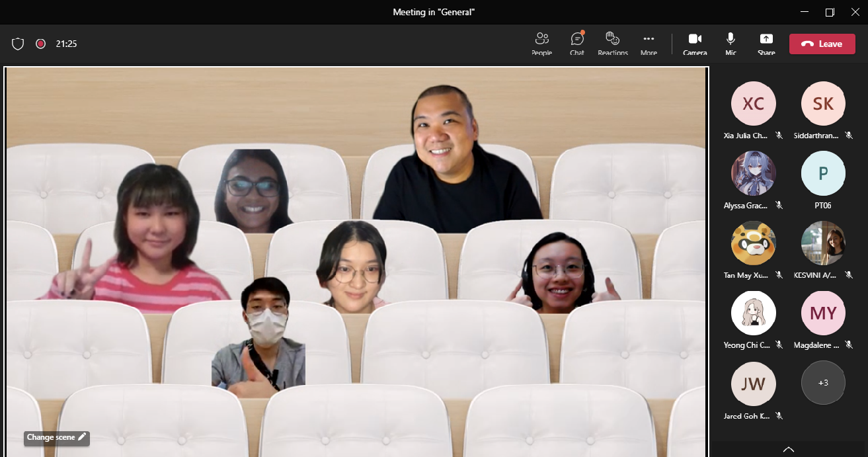Click the recording indicator icon
Image resolution: width=868 pixels, height=457 pixels.
coord(40,44)
